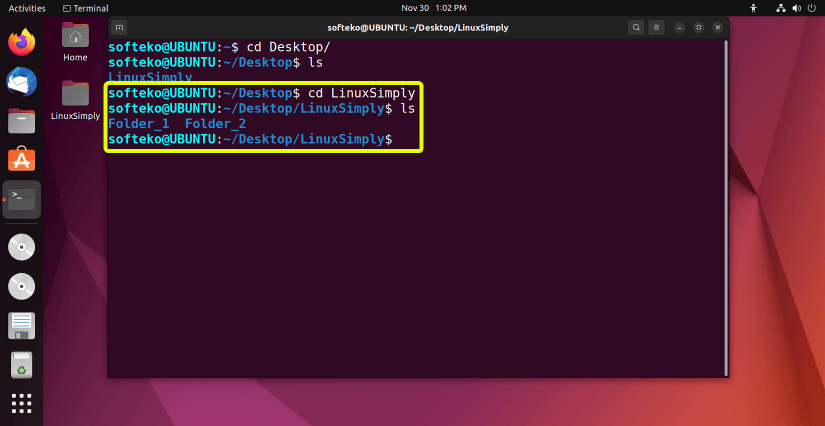Open the power menu icon
This screenshot has height=426, width=825.
click(811, 8)
